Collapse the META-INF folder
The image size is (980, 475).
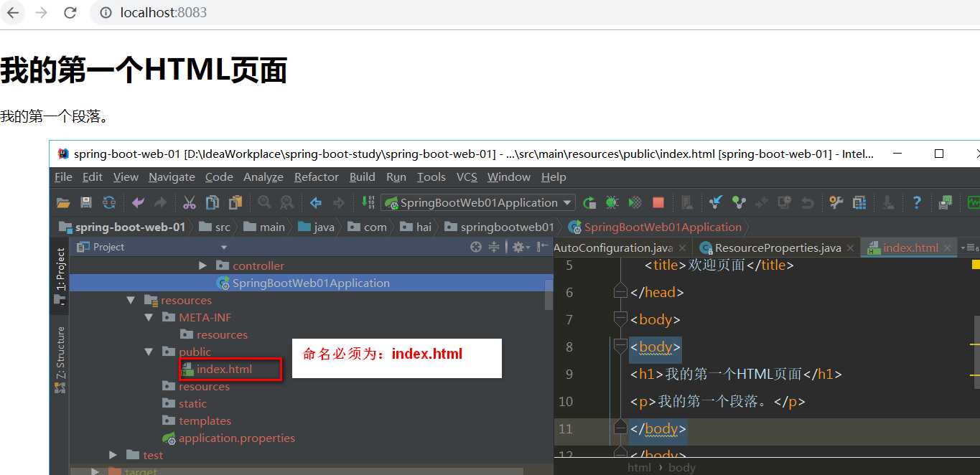[149, 318]
